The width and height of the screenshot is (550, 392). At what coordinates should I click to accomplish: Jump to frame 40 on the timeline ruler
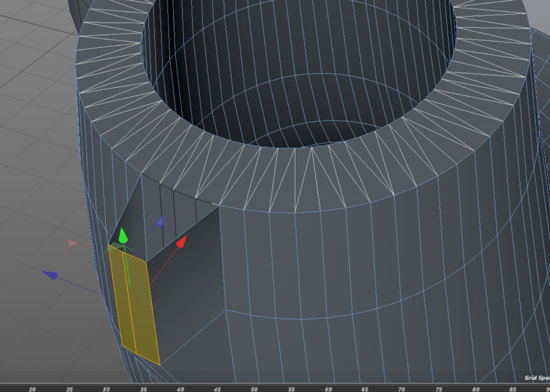tap(180, 389)
